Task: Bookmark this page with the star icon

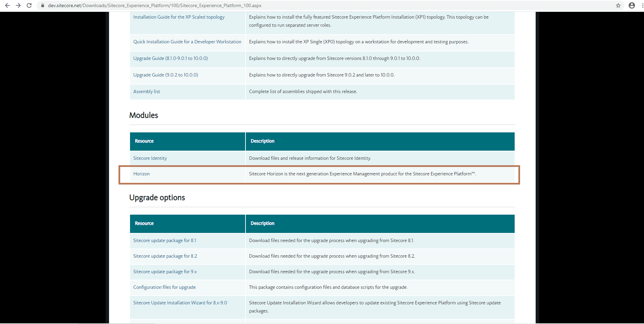Action: coord(618,5)
